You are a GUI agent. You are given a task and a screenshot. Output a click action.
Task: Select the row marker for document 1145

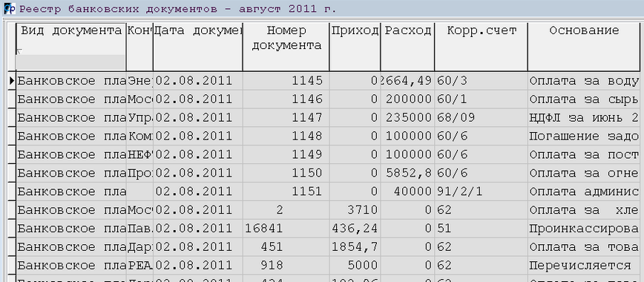(x=11, y=81)
